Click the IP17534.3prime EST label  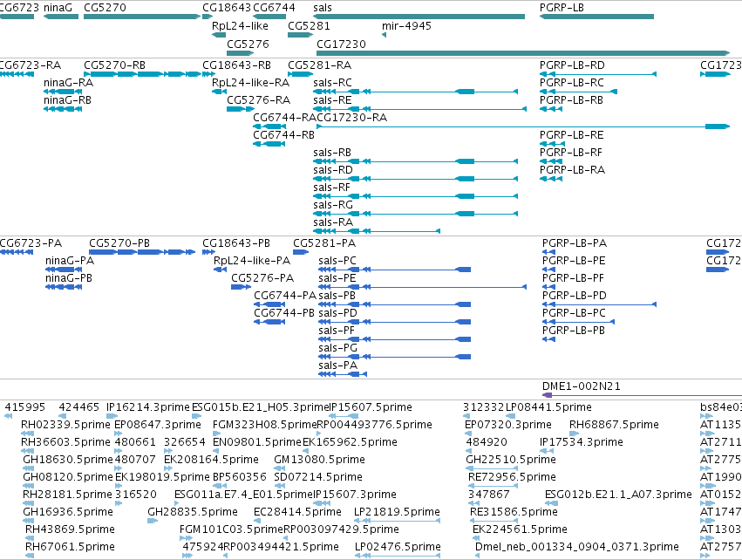point(581,441)
